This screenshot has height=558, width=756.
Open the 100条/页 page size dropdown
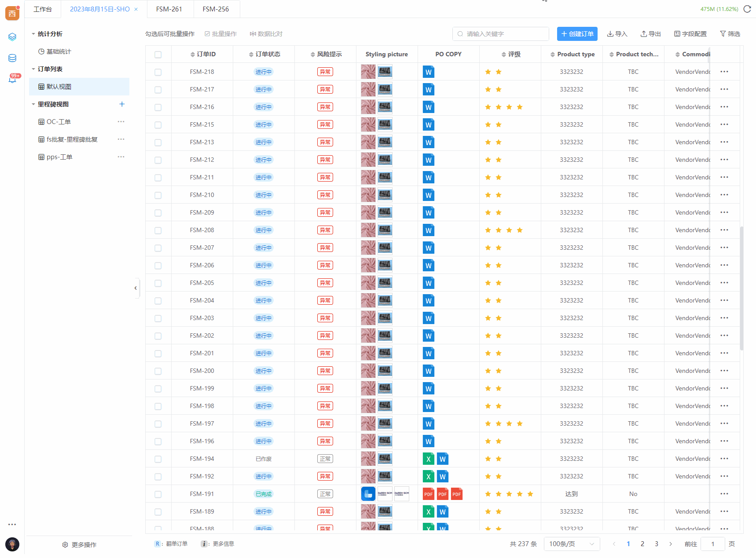(572, 544)
